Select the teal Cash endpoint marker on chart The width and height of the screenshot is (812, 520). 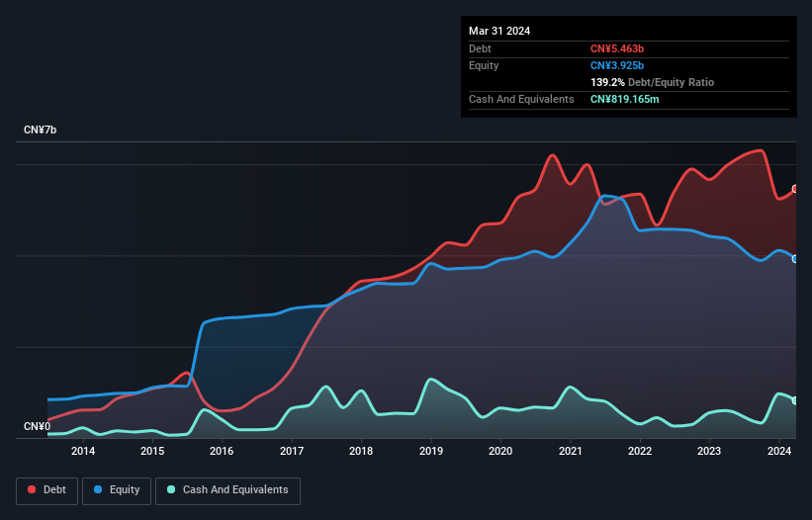tap(795, 400)
